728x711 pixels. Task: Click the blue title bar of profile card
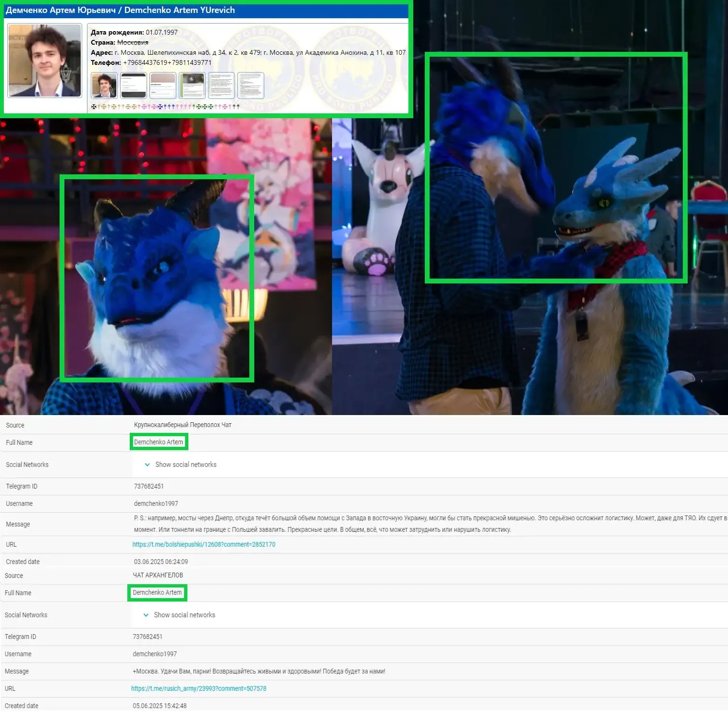coord(207,11)
